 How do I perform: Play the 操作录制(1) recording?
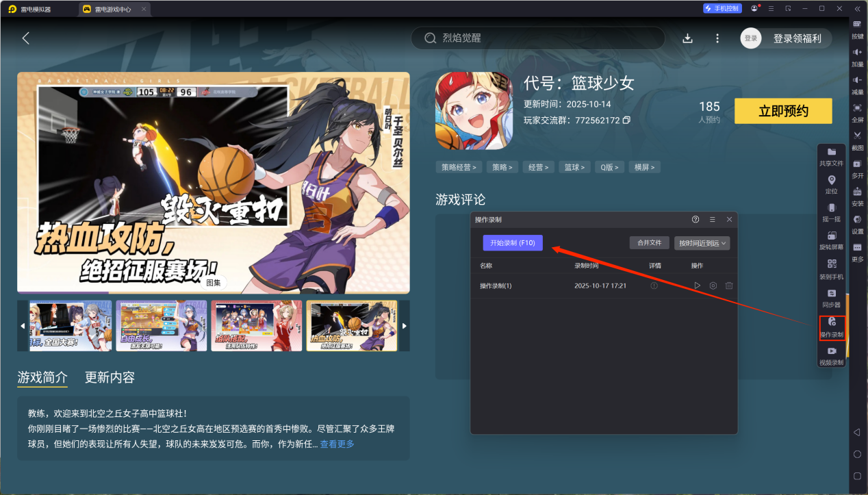point(697,285)
